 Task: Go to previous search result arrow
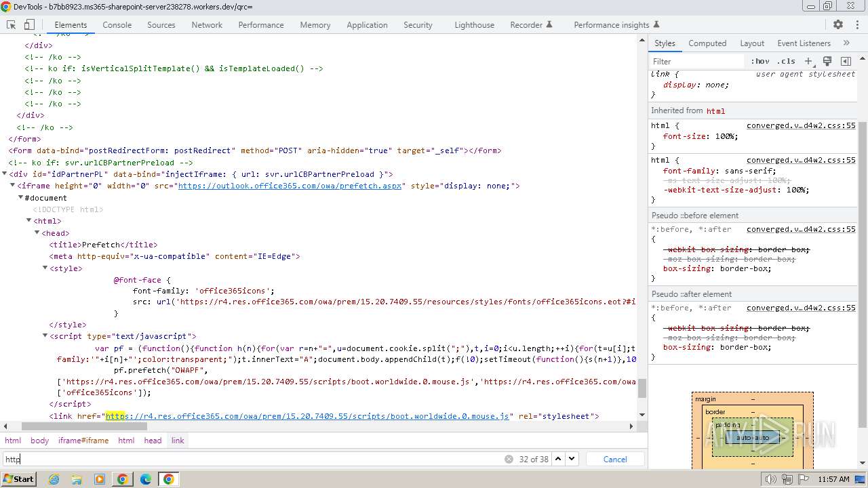point(558,459)
